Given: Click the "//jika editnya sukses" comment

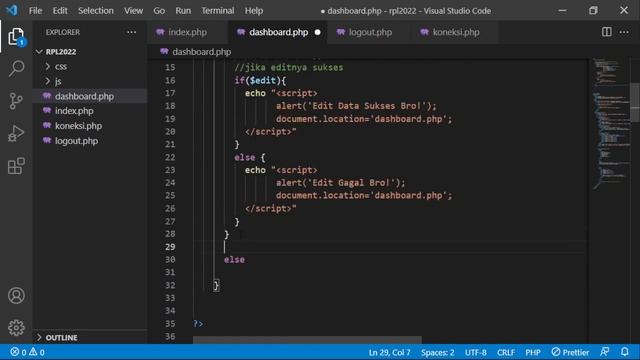Looking at the screenshot, I should (289, 67).
